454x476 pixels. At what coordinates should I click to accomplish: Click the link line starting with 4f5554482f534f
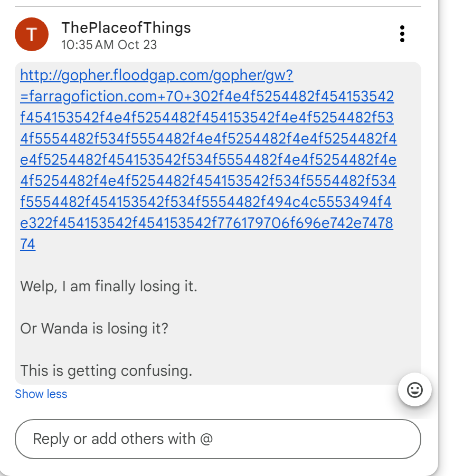tap(208, 139)
